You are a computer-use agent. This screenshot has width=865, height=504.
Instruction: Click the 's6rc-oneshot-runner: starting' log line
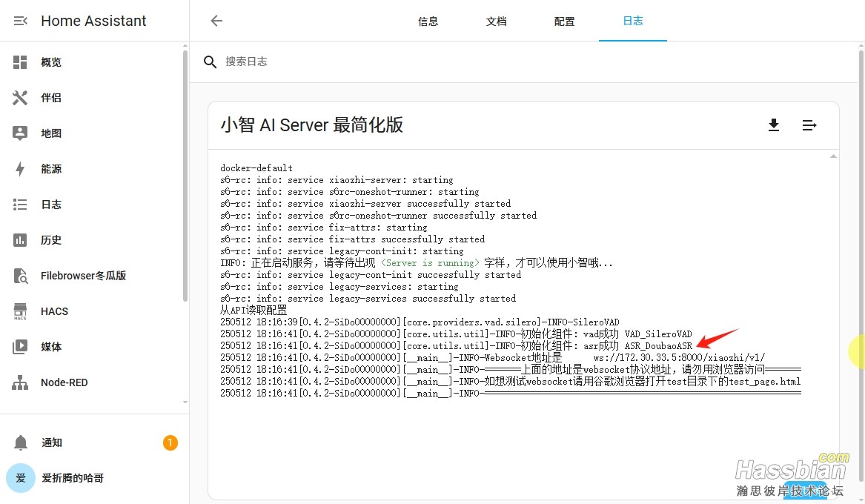coord(350,192)
